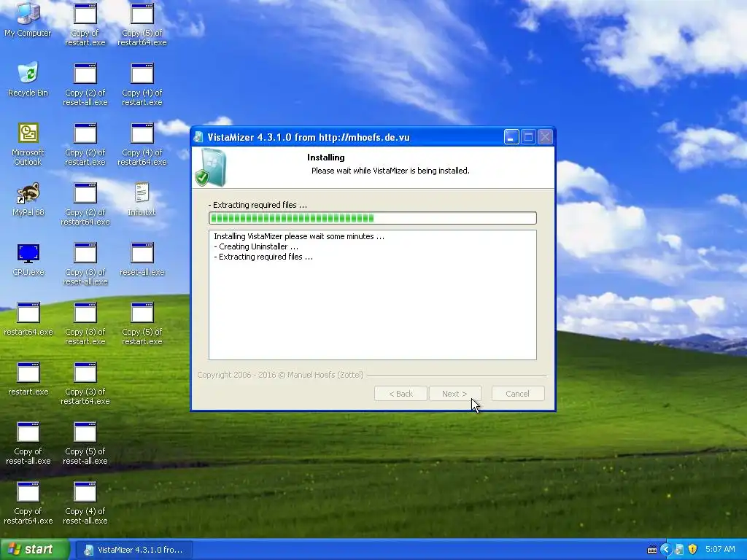Click 'Installing VistaMizer please wait' log line

click(298, 236)
